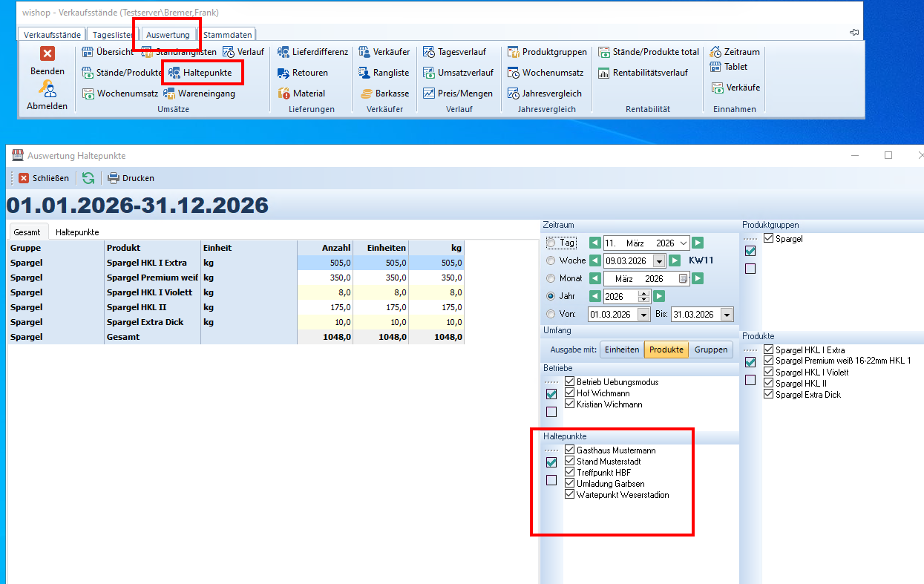Expand the Bis end date dropdown
Screen dimensions: 924x584
726,314
